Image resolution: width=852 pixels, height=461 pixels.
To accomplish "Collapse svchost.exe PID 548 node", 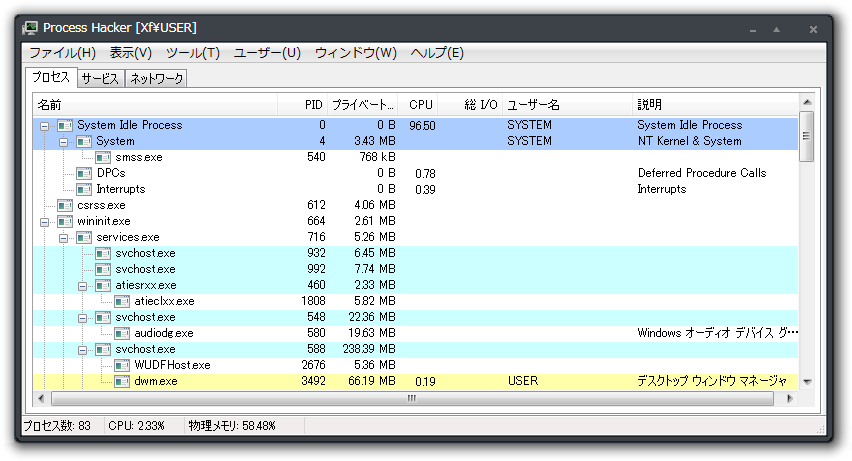I will click(x=83, y=318).
